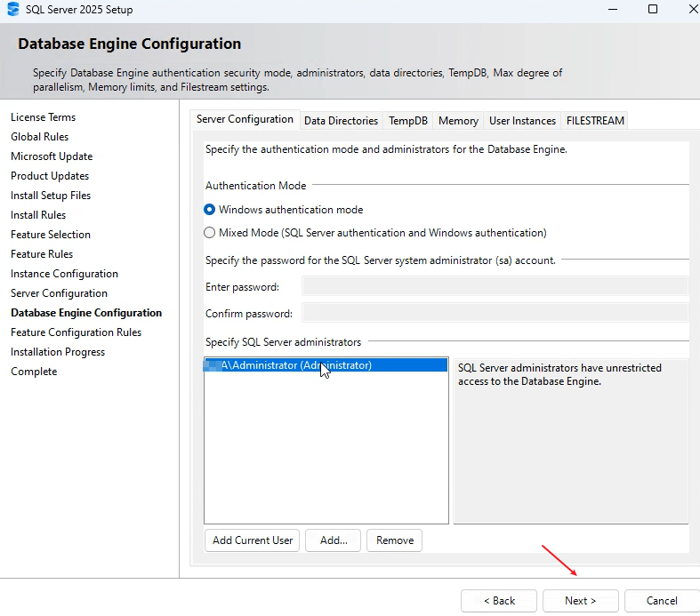Screen dimensions: 700x616
Task: Maximize the SQL Server Setup window
Action: (x=653, y=10)
